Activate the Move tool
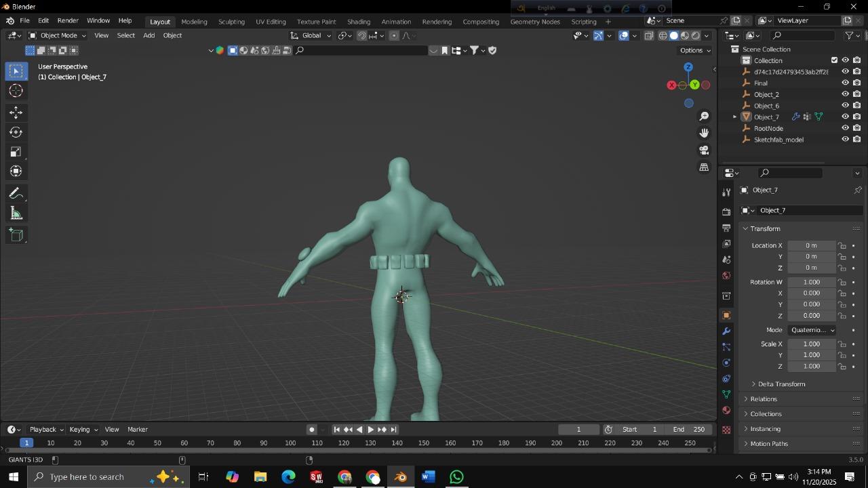The height and width of the screenshot is (488, 868). point(16,113)
